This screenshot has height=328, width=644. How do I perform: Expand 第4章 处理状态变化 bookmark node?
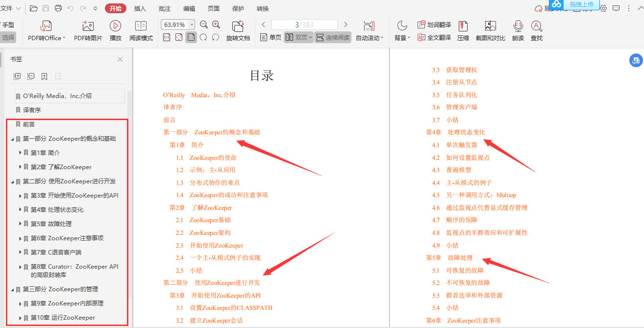point(20,210)
